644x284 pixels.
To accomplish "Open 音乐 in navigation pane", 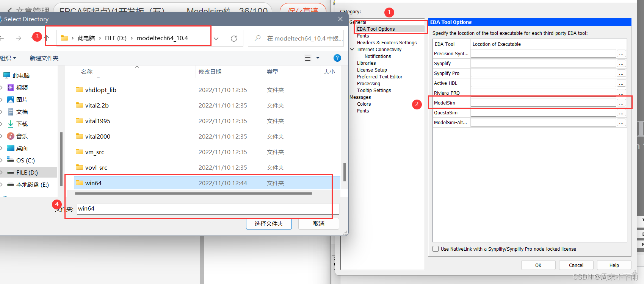I will 22,136.
